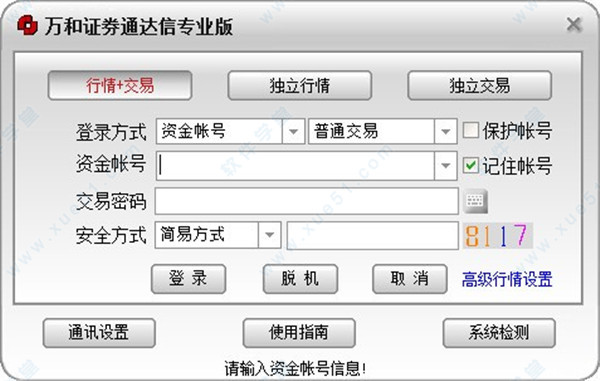Click the 脱机 offline button

(300, 279)
